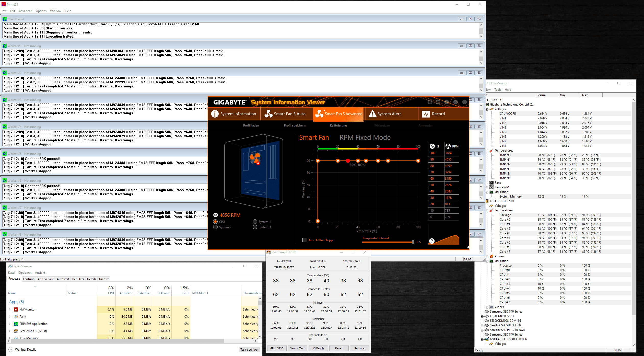
Task: Expand the Powers node in HWMonitor
Action: pos(487,257)
